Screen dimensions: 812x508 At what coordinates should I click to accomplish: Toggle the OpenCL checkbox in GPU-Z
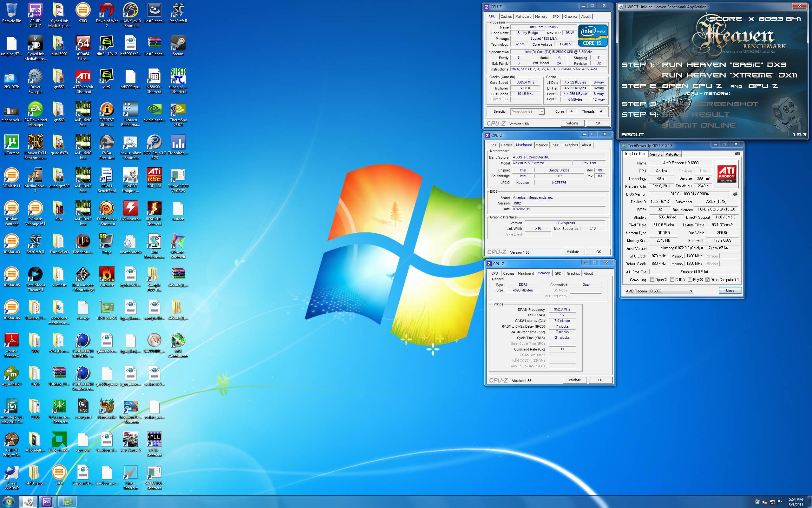[x=652, y=279]
